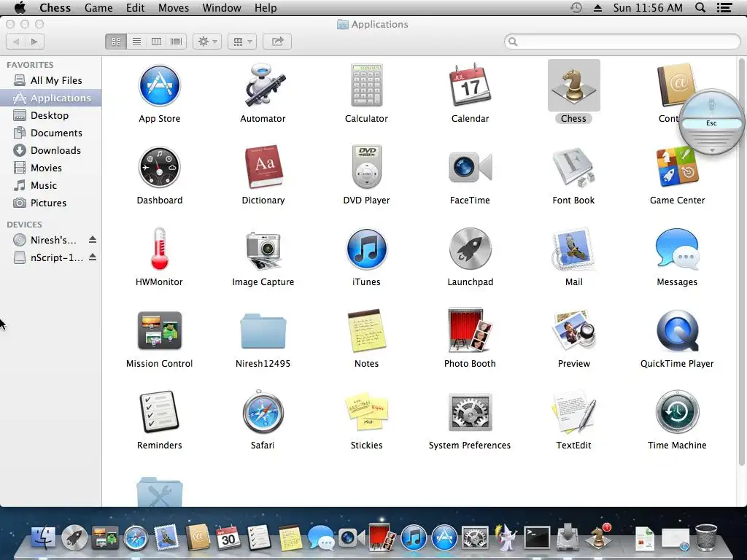This screenshot has height=560, width=747.
Task: Select the iTunes icon in Applications
Action: pyautogui.click(x=366, y=249)
